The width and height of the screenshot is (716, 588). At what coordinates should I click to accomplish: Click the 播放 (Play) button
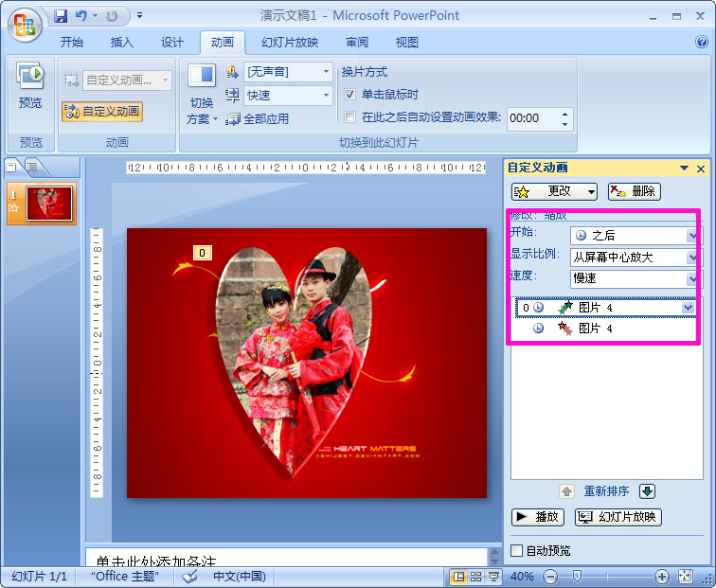click(x=538, y=517)
